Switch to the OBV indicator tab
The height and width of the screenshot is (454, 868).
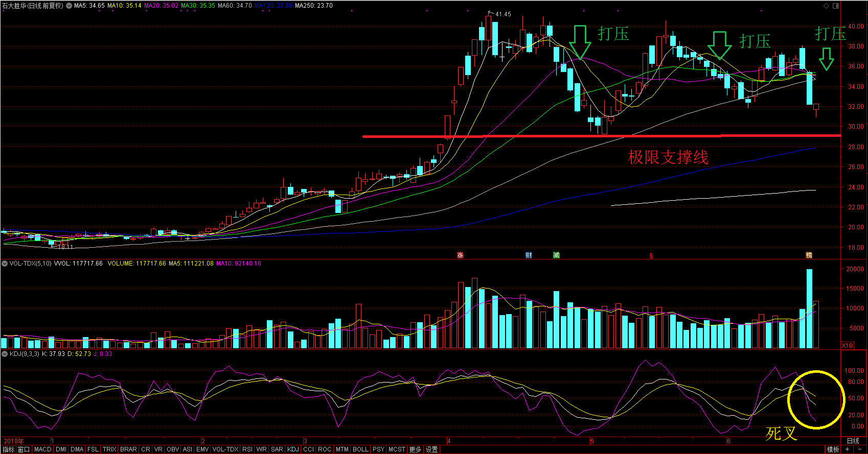click(x=173, y=449)
